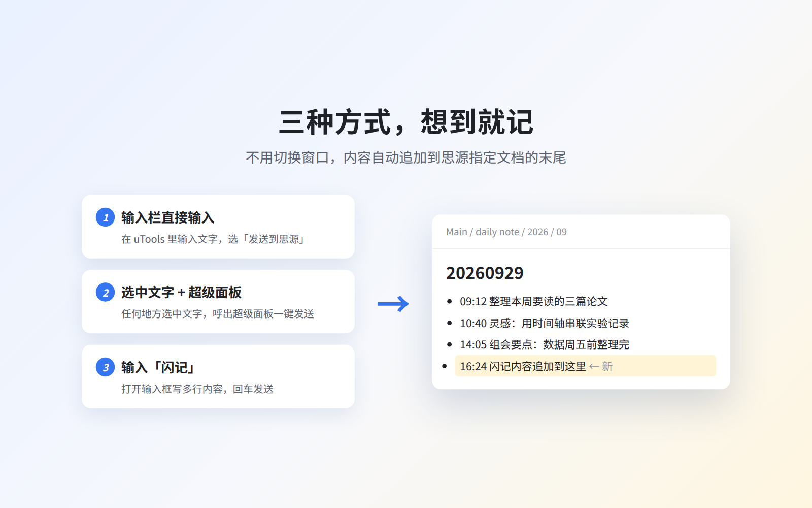The image size is (812, 508).
Task: Select the highlighted entry 16:24 闪记内容追加到这里
Action: click(585, 366)
